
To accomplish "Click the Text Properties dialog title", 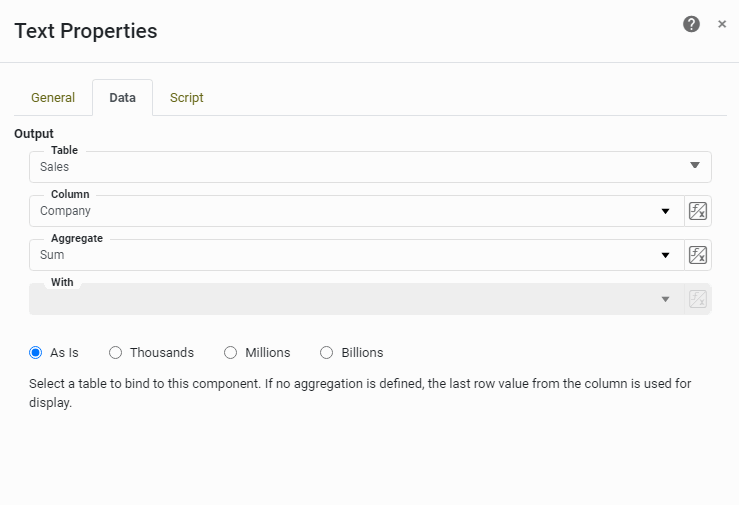I will [86, 31].
